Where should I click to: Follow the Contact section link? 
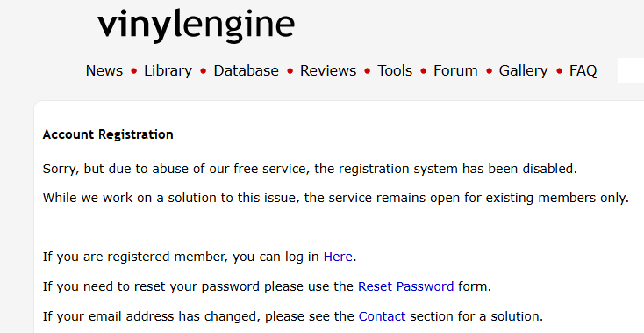[x=382, y=316]
